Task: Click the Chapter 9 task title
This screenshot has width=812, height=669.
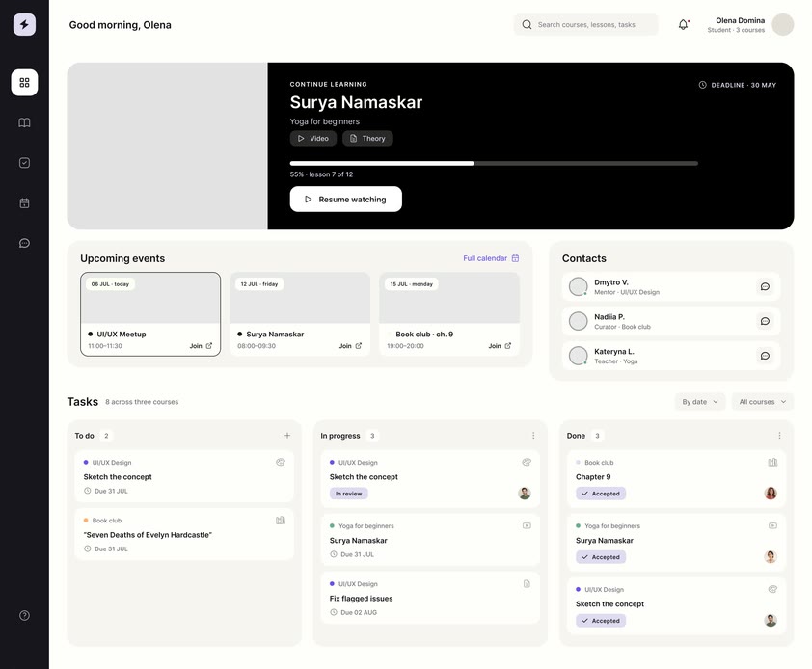Action: point(593,477)
